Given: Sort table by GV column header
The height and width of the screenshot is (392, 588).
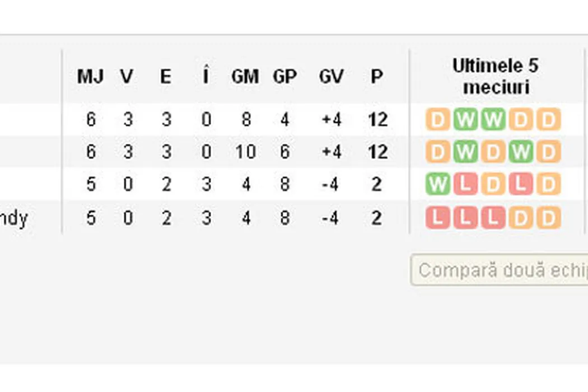Looking at the screenshot, I should (331, 77).
